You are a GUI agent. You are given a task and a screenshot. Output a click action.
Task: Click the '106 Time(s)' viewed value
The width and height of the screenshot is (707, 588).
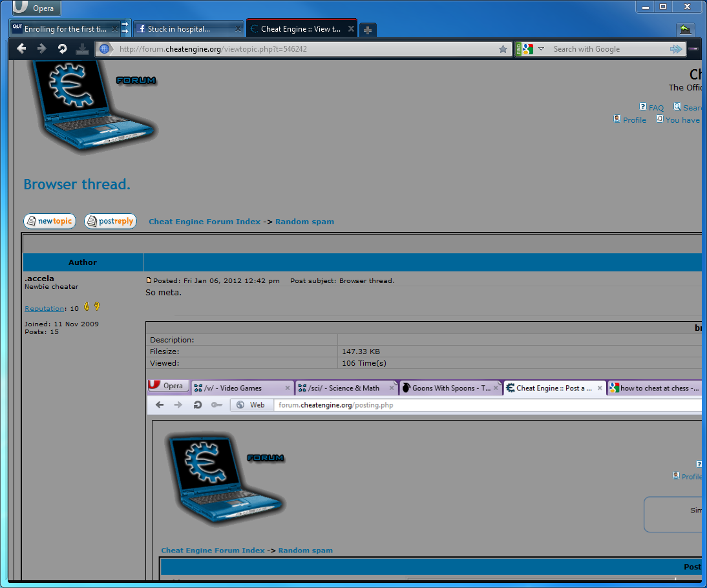[x=364, y=363]
